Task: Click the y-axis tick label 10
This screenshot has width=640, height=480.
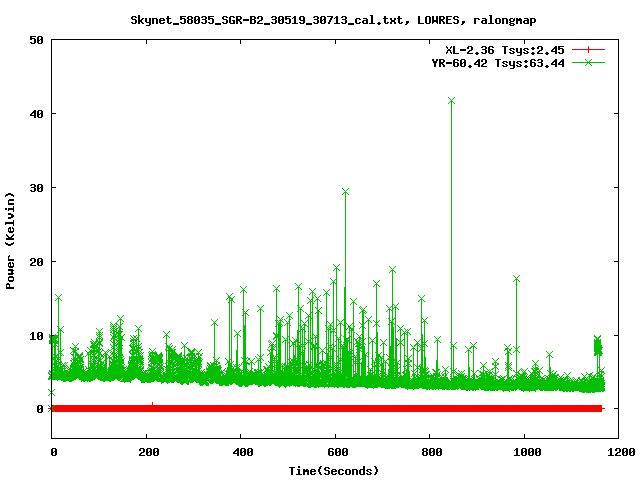Action: (x=37, y=336)
